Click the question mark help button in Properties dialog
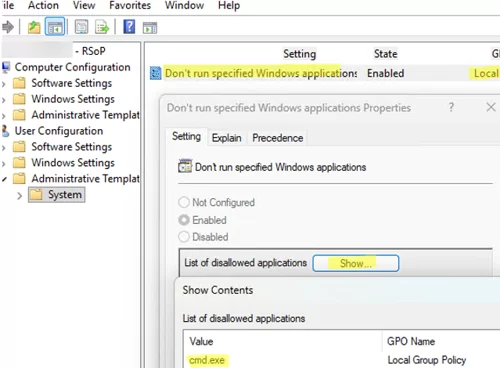Viewport: 500px width, 368px height. point(451,107)
